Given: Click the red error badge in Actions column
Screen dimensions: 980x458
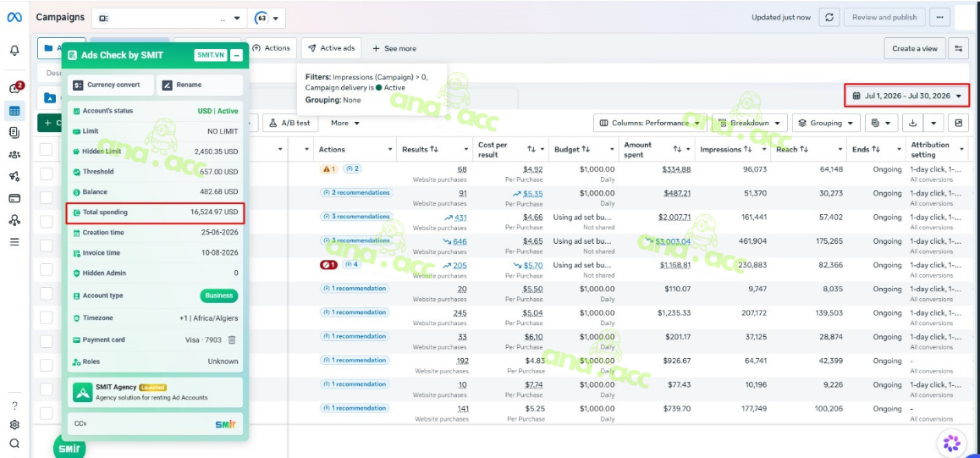Looking at the screenshot, I should click(x=328, y=265).
